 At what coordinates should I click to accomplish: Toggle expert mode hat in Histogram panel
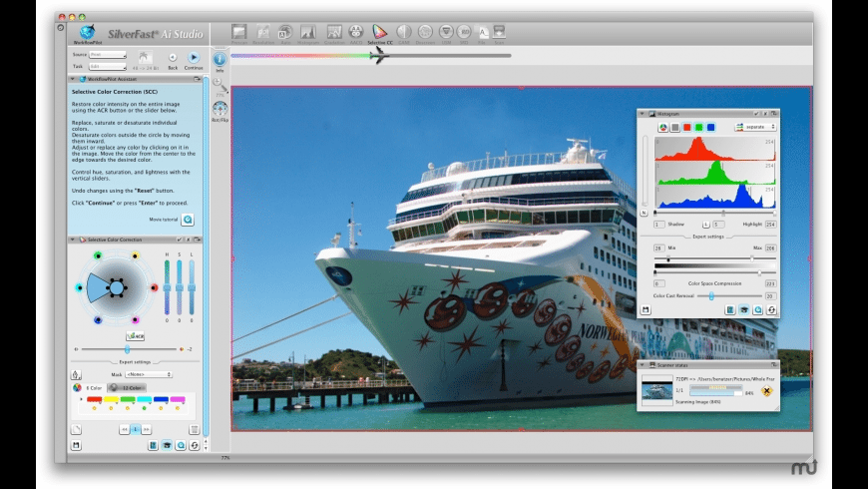744,310
